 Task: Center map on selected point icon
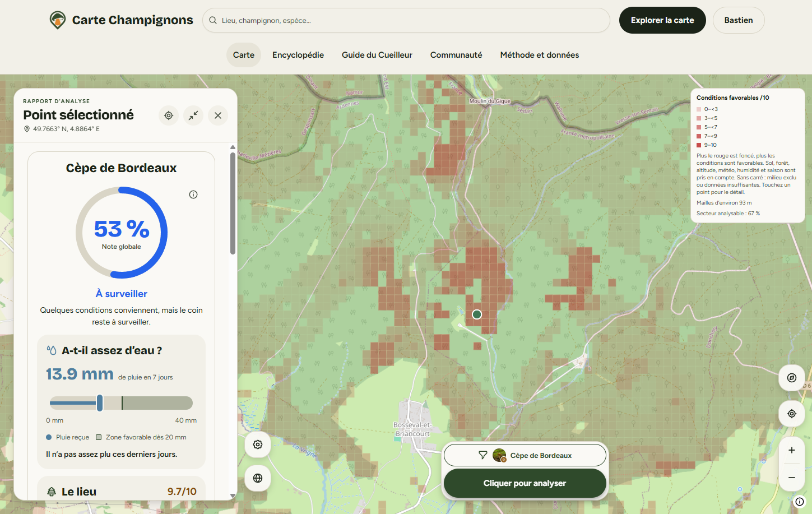tap(169, 115)
